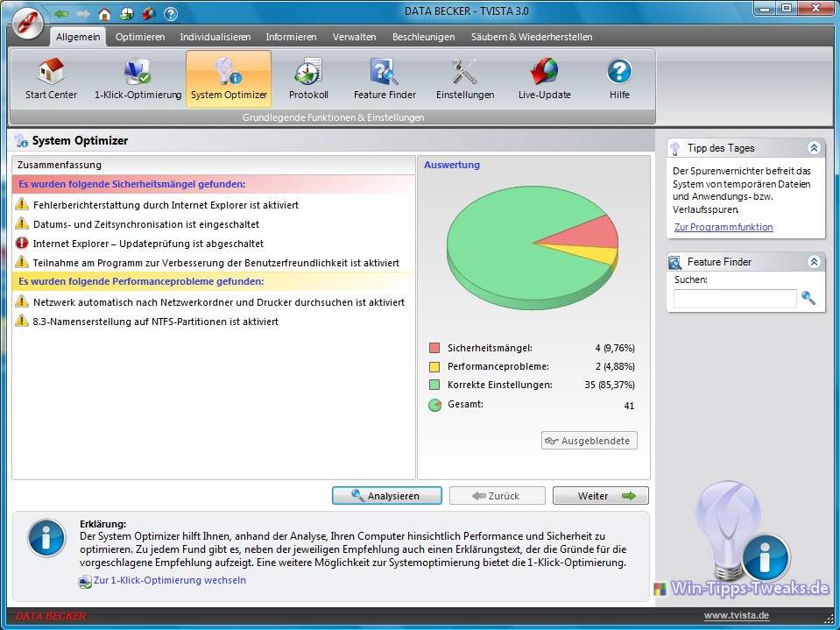Click the grayed forward arrow in title bar
Image resolution: width=840 pixels, height=630 pixels.
pyautogui.click(x=83, y=14)
